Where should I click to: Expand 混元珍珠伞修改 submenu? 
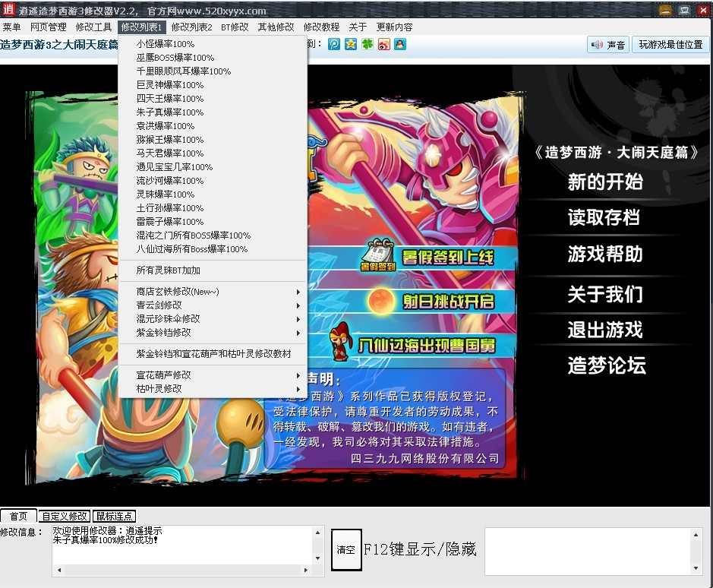click(213, 319)
